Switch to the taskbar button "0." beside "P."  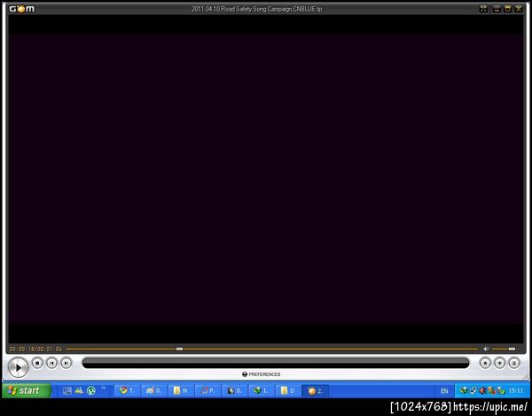(x=234, y=390)
